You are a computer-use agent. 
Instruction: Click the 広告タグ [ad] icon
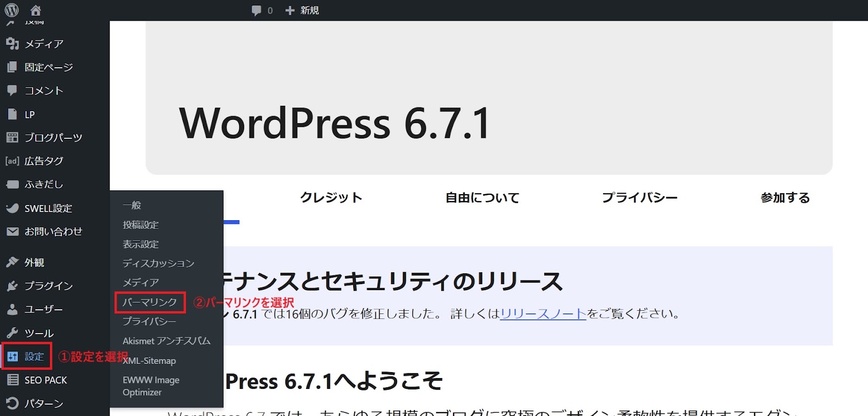(12, 161)
